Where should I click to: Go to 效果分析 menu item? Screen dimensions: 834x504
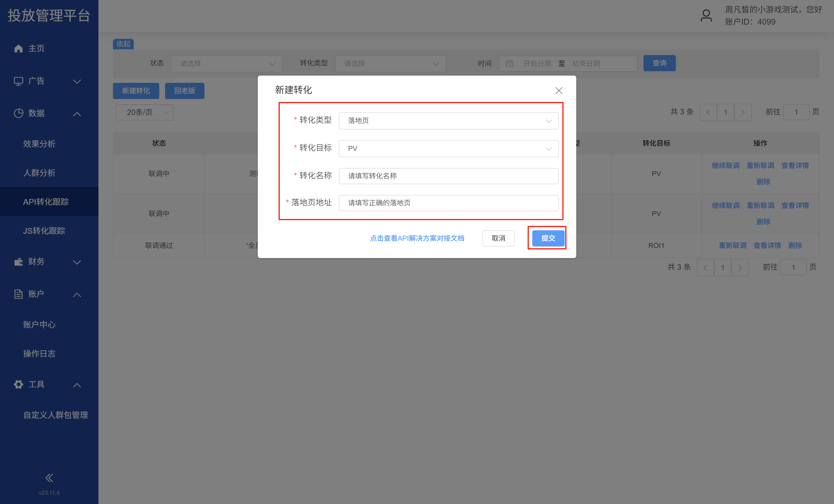tap(39, 144)
